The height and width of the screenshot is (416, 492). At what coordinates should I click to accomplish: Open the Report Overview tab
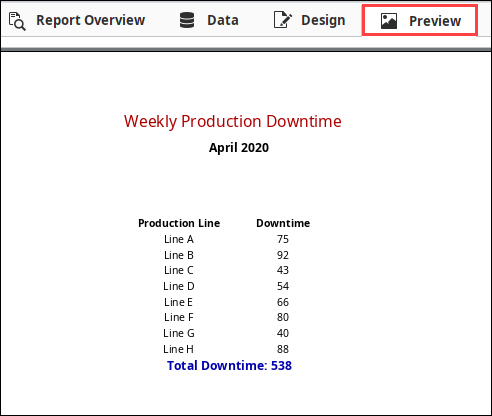pos(77,20)
